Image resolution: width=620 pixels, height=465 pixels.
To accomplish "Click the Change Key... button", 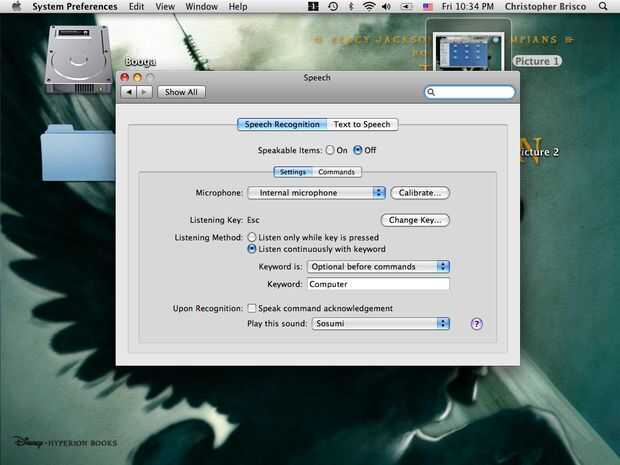I will click(415, 220).
